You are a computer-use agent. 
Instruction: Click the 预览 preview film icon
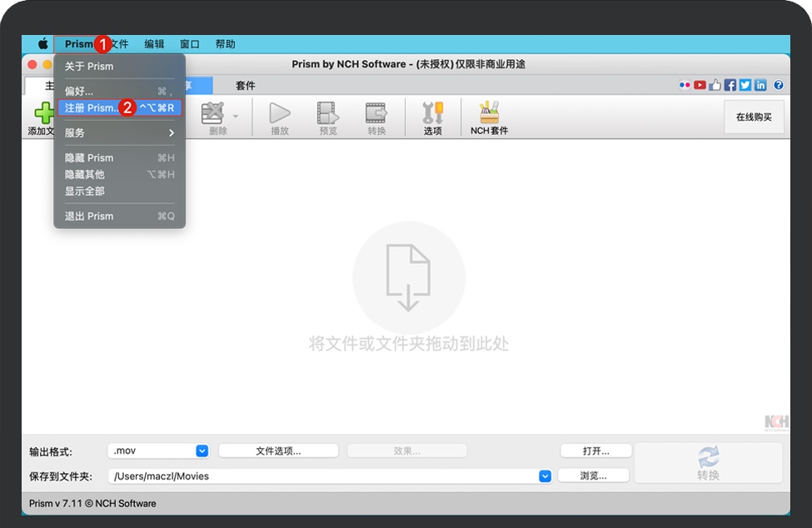pyautogui.click(x=328, y=114)
